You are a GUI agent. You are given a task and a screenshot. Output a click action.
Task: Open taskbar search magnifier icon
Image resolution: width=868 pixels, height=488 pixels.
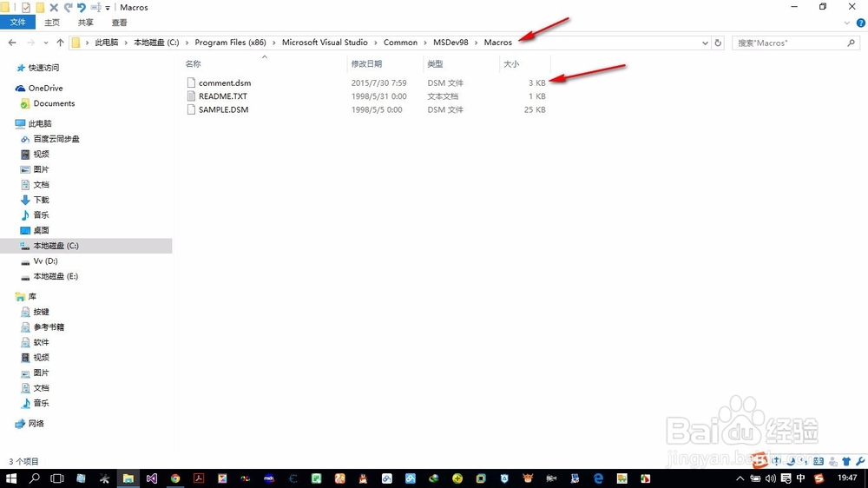[x=34, y=478]
